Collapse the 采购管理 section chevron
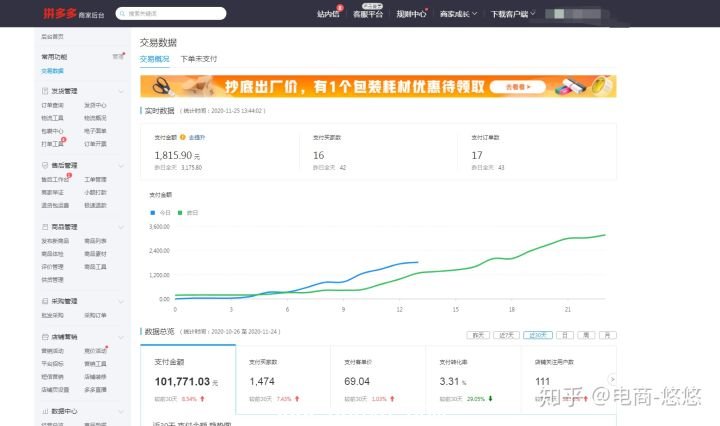The width and height of the screenshot is (720, 426). pos(121,302)
